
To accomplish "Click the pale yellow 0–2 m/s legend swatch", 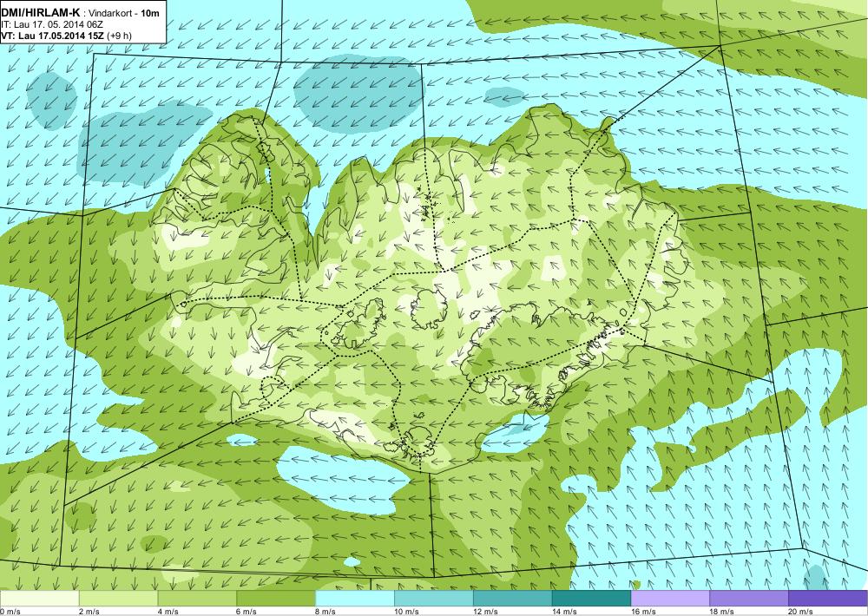I will (40, 599).
